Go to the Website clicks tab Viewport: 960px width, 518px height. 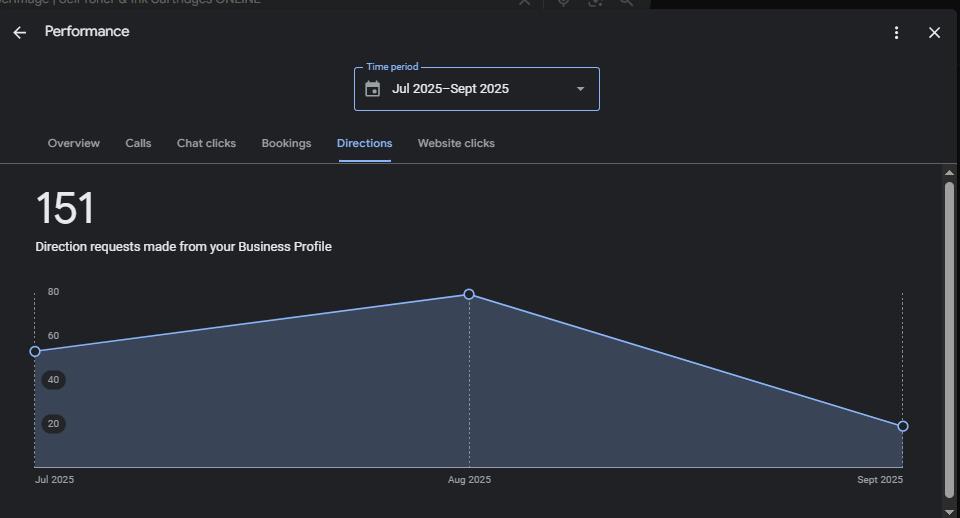[x=456, y=143]
